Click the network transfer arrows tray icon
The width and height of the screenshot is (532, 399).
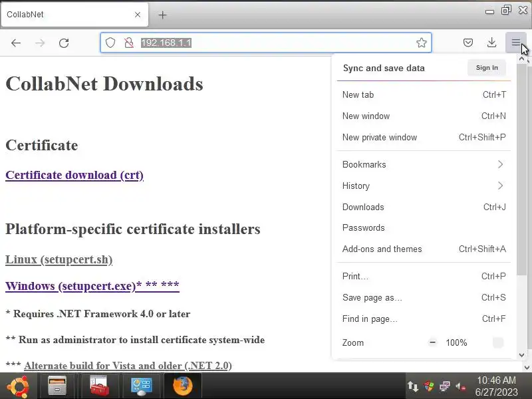pyautogui.click(x=412, y=386)
